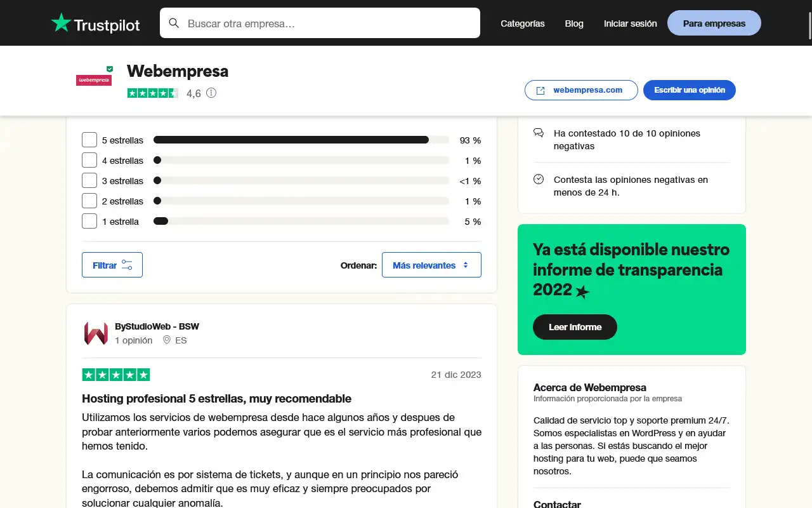Check the 1 estrella filter box
The height and width of the screenshot is (508, 812).
click(89, 221)
